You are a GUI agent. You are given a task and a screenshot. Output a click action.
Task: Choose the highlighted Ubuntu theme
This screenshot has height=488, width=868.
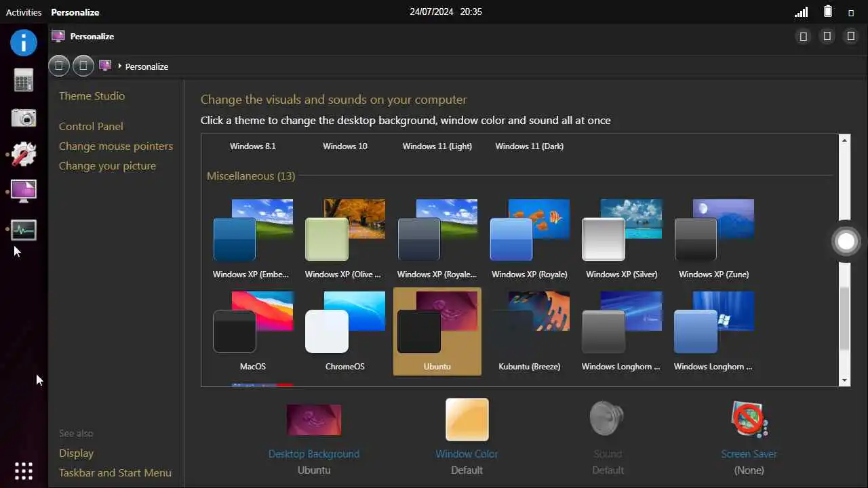(437, 331)
